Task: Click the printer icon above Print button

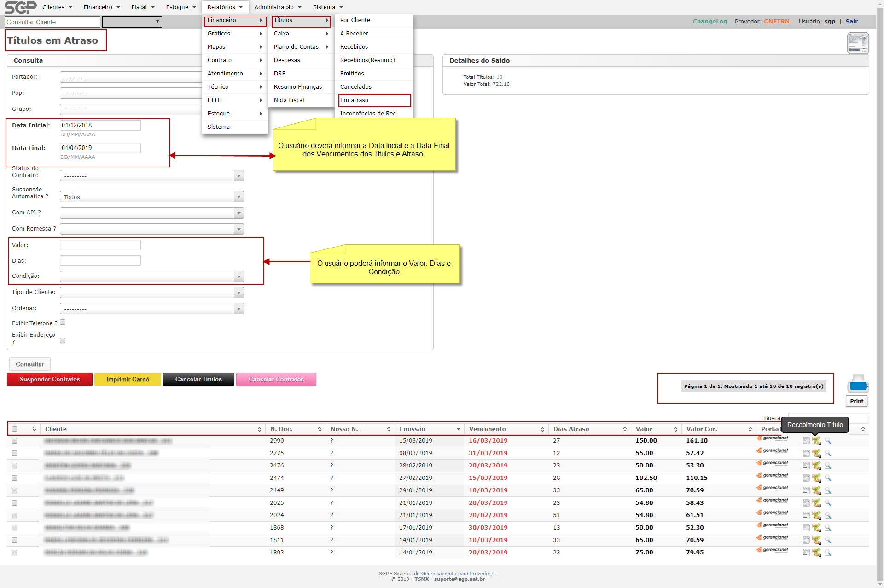Action: (857, 383)
